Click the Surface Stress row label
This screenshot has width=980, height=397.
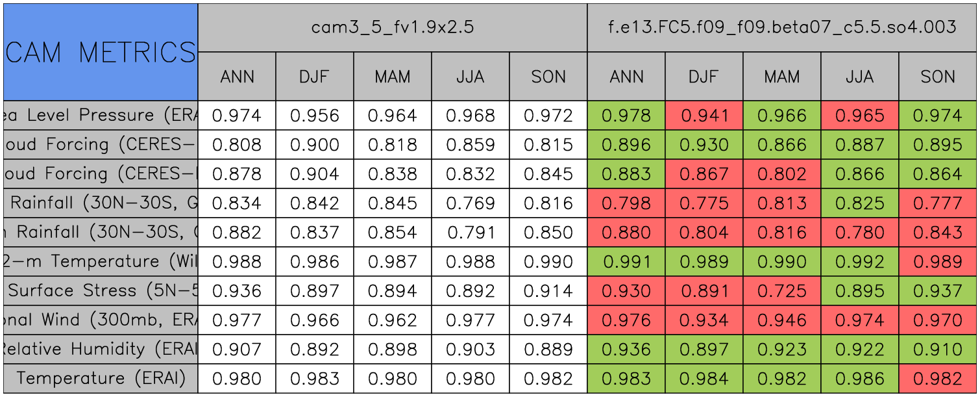point(100,291)
